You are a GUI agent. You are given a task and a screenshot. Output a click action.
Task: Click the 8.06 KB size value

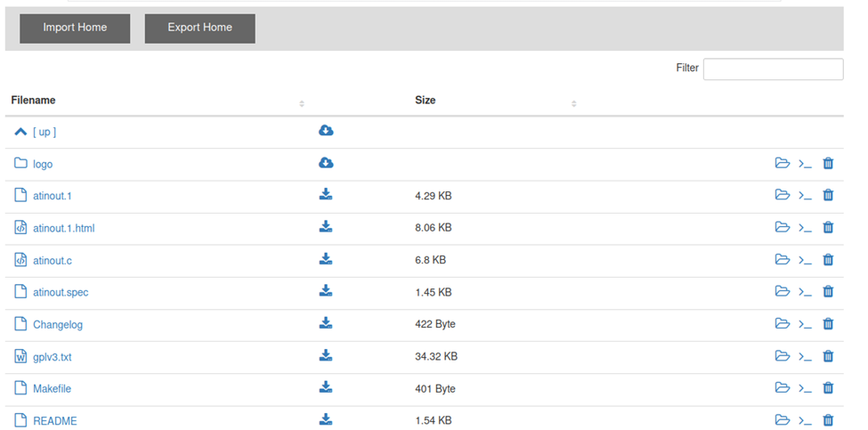click(434, 227)
